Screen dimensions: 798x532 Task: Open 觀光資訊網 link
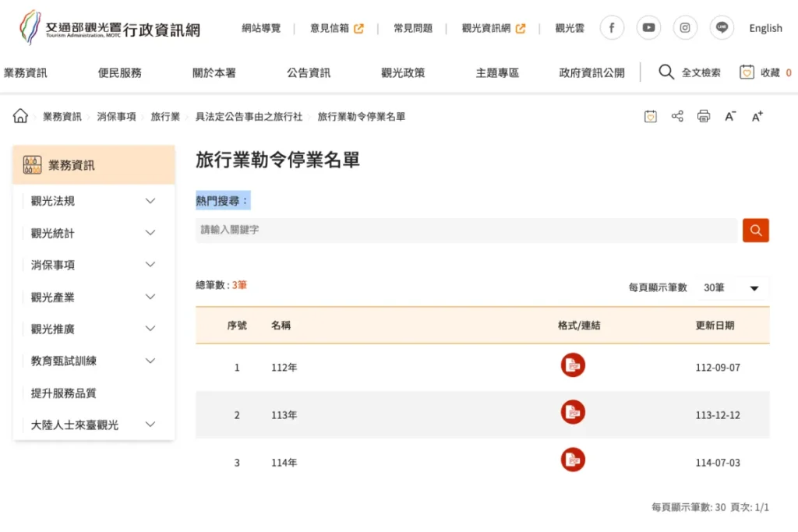tap(486, 29)
